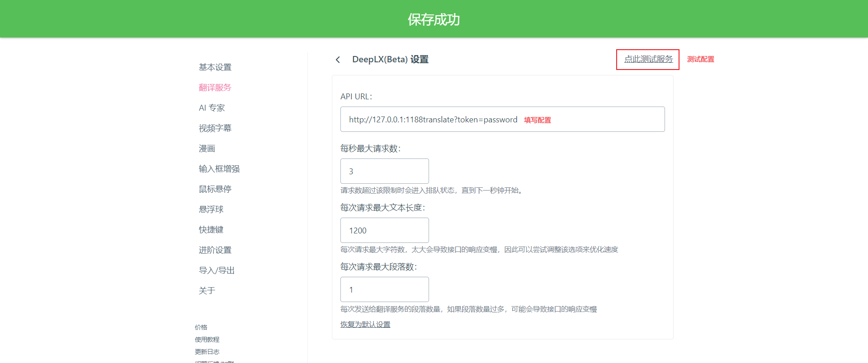Image resolution: width=868 pixels, height=363 pixels.
Task: Click the 使用教程 link in the sidebar footer
Action: point(207,340)
